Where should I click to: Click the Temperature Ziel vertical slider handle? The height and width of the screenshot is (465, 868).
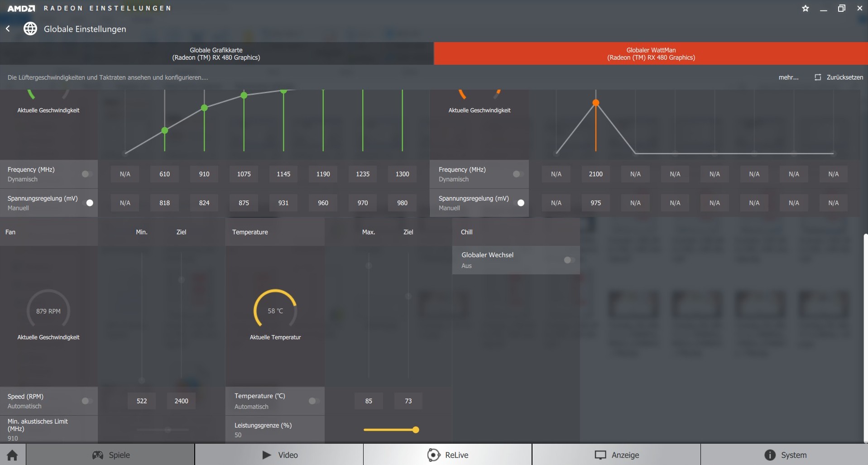408,296
